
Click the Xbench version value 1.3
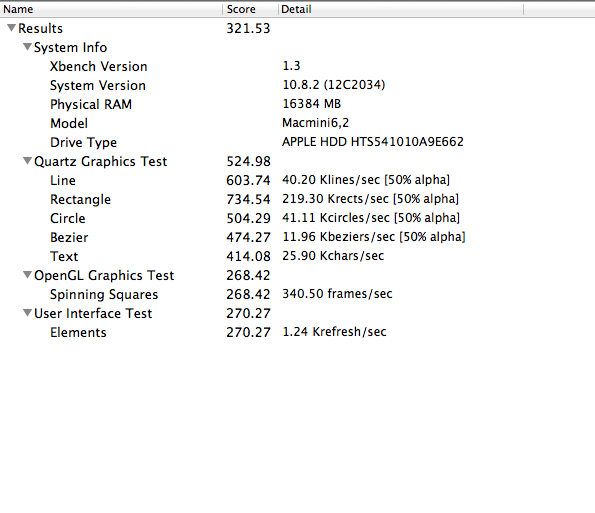291,66
